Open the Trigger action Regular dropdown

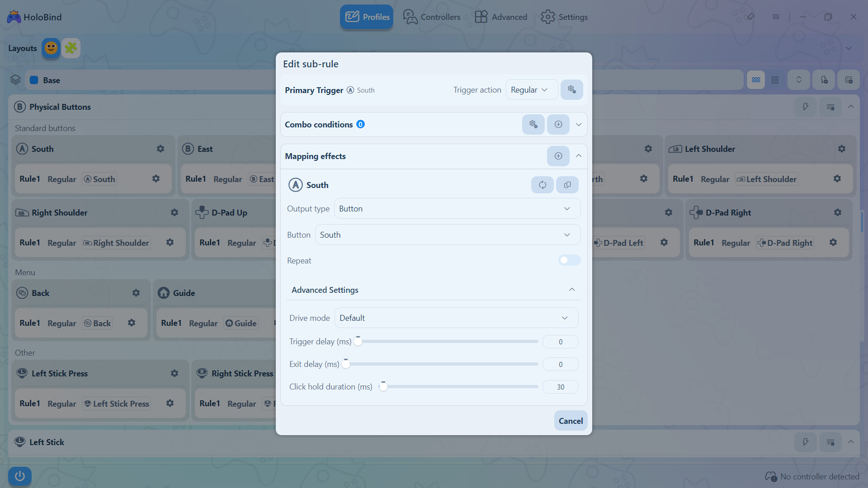click(x=532, y=89)
